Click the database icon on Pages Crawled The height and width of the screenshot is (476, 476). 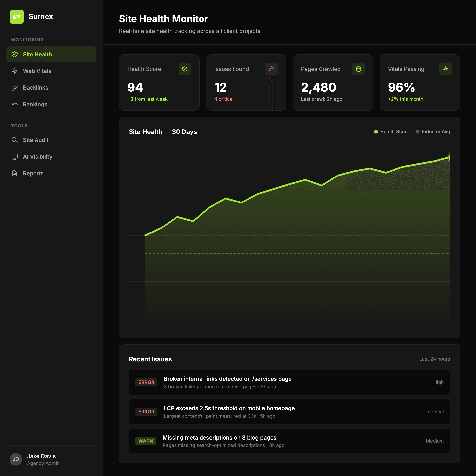coord(358,69)
